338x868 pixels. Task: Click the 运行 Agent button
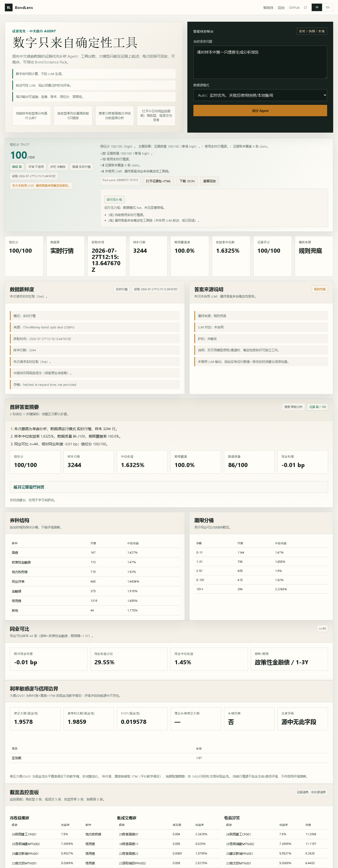(x=260, y=110)
